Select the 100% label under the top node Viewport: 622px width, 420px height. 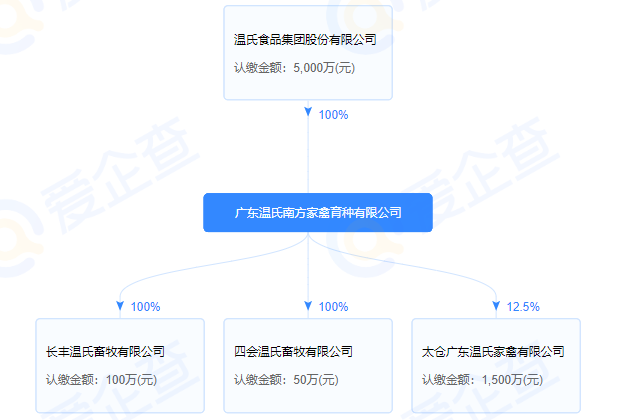333,115
